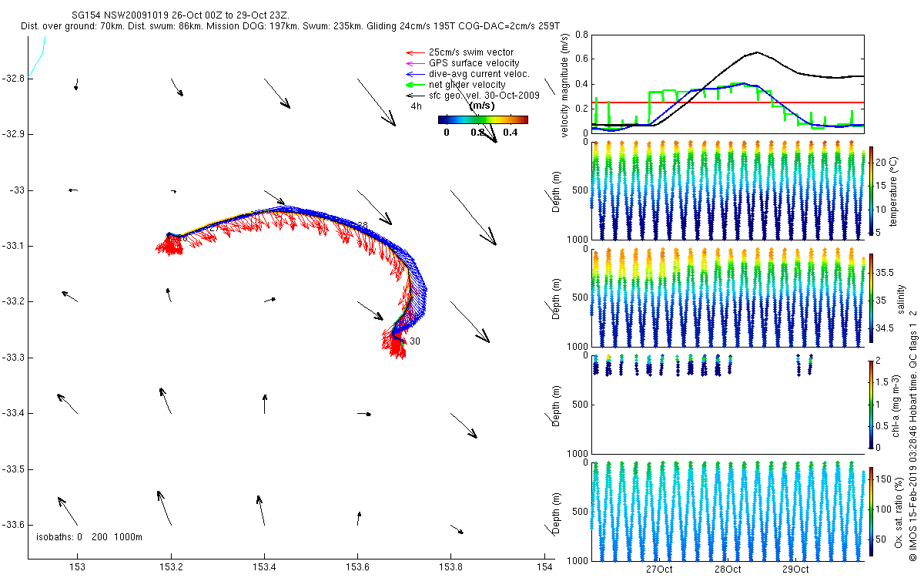Click the velocity (m/s) horizontal colorbar

click(483, 119)
